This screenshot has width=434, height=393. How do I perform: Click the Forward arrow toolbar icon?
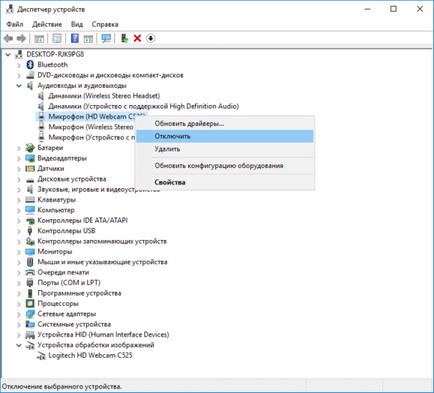[x=21, y=39]
